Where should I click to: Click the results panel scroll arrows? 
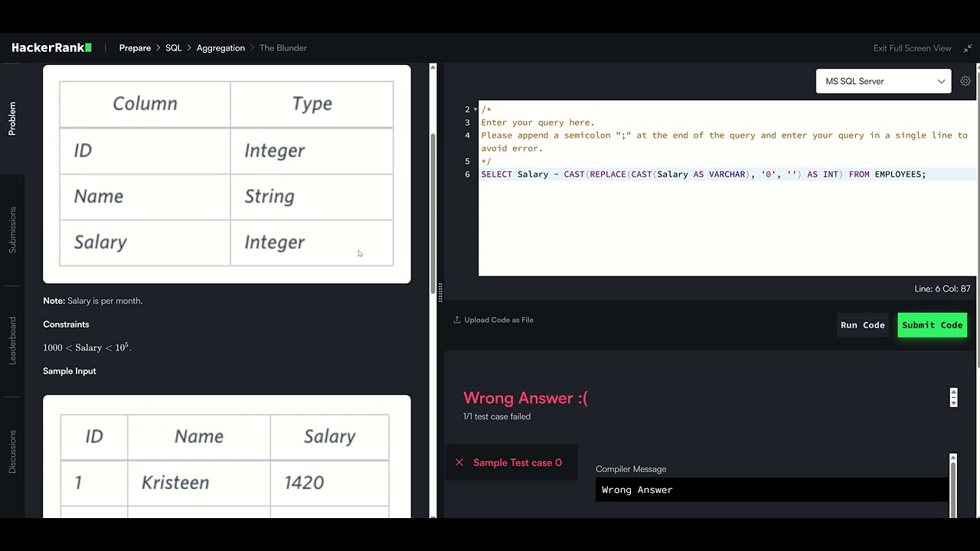click(953, 397)
